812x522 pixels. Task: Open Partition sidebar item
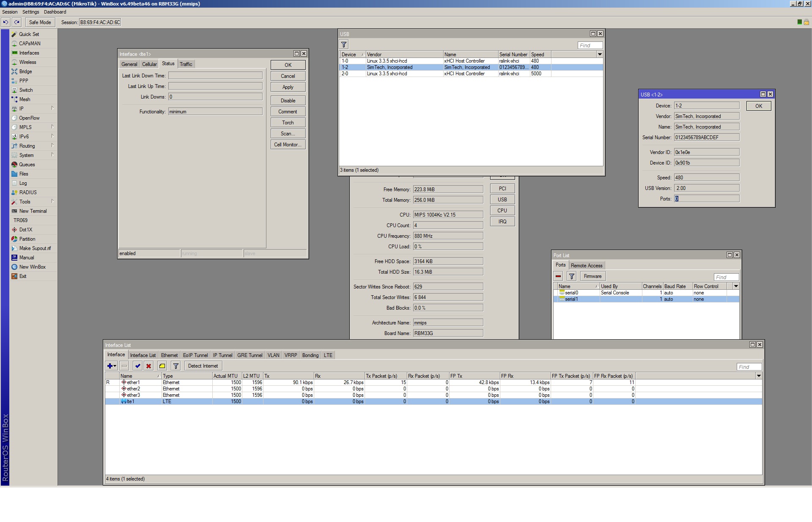click(x=27, y=239)
